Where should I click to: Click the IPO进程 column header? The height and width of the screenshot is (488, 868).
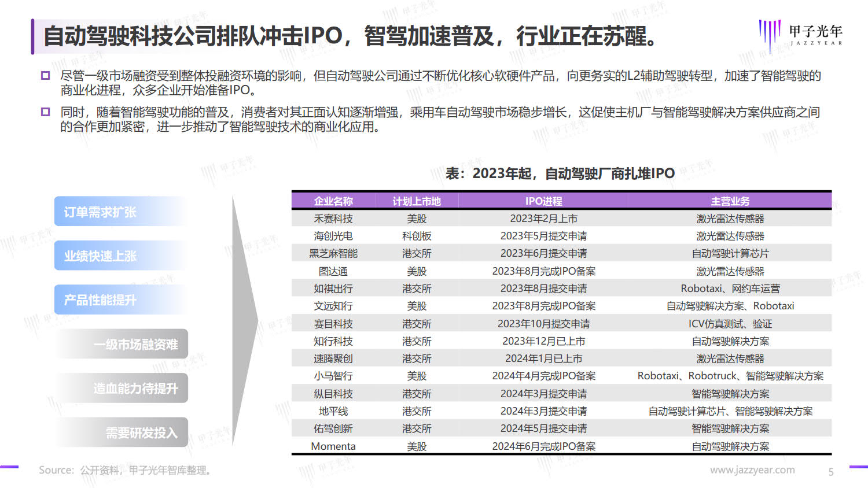543,201
